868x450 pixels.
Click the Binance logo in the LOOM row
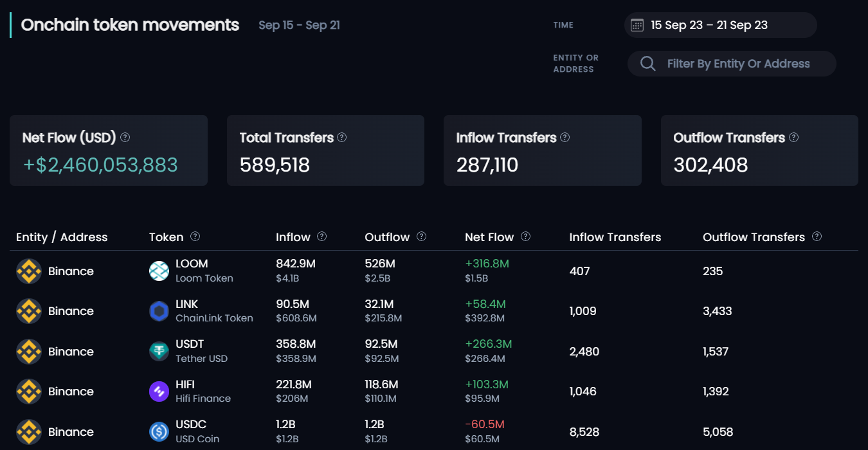(29, 271)
